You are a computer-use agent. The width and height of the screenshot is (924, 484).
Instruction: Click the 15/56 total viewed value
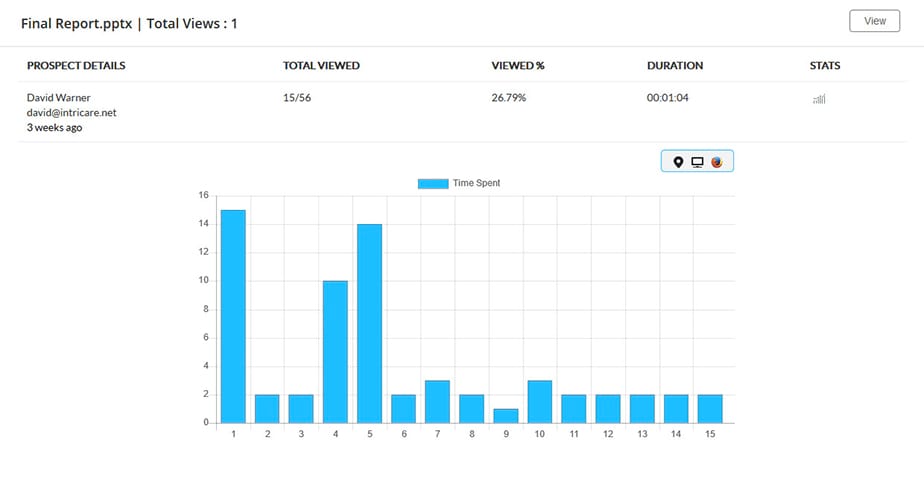(x=297, y=98)
